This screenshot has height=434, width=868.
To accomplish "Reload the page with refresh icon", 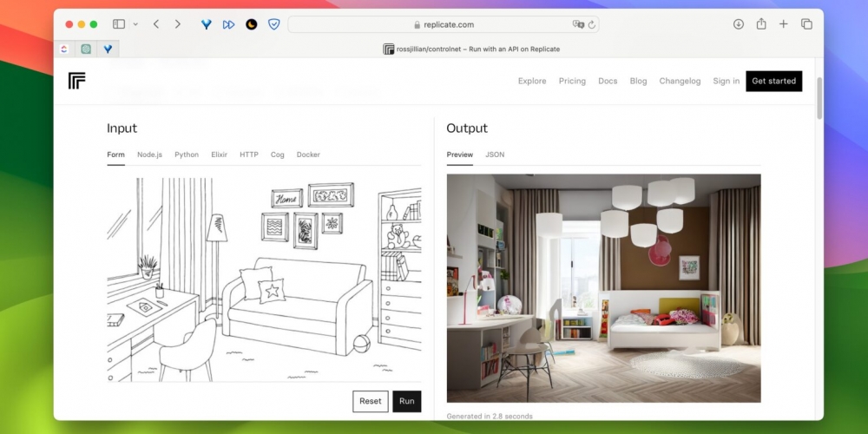I will [x=592, y=24].
